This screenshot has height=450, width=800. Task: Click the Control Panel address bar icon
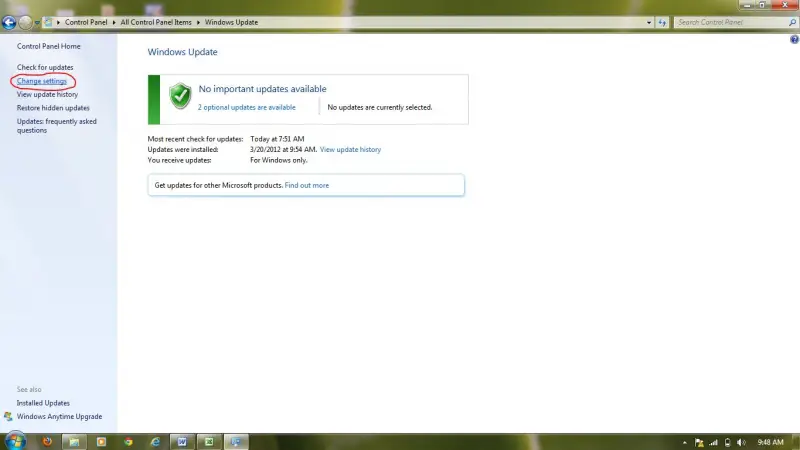48,22
